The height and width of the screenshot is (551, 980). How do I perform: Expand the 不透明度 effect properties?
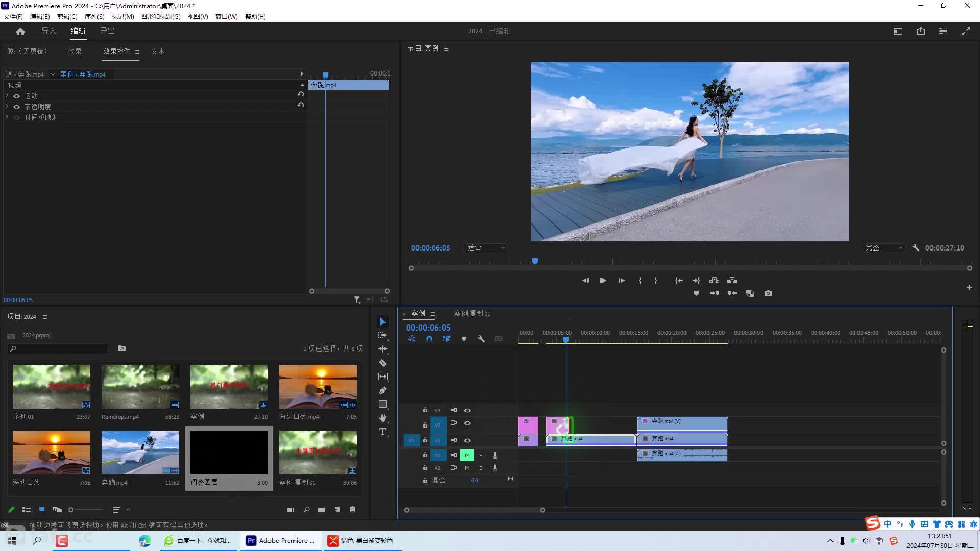coord(7,106)
